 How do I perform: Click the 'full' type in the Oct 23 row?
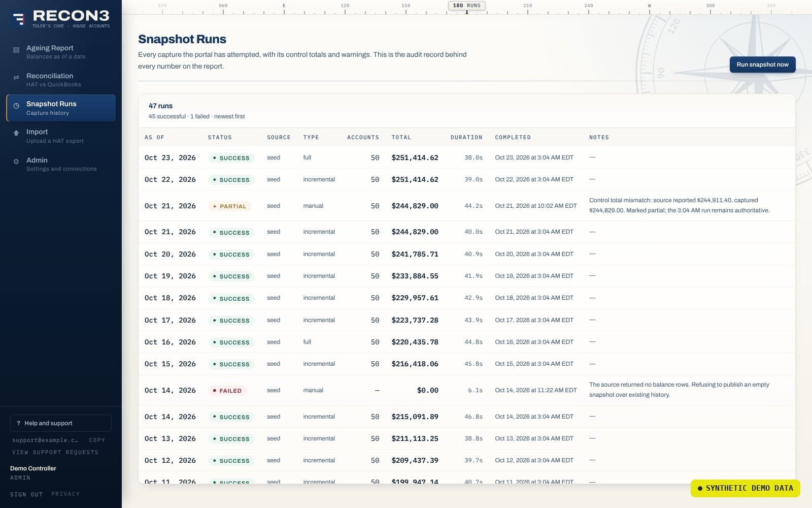coord(307,157)
